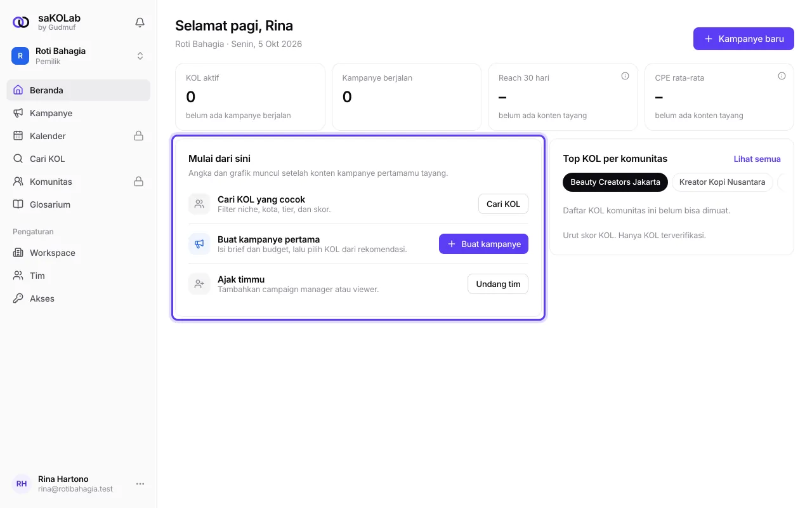Click the Top KOL per komunitas heading
This screenshot has width=812, height=508.
(x=615, y=159)
